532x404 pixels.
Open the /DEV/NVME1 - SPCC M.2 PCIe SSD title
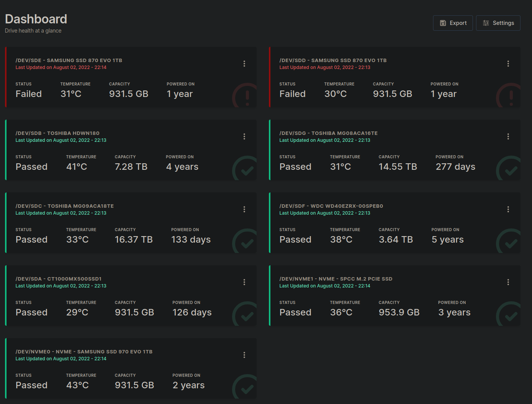tap(336, 279)
